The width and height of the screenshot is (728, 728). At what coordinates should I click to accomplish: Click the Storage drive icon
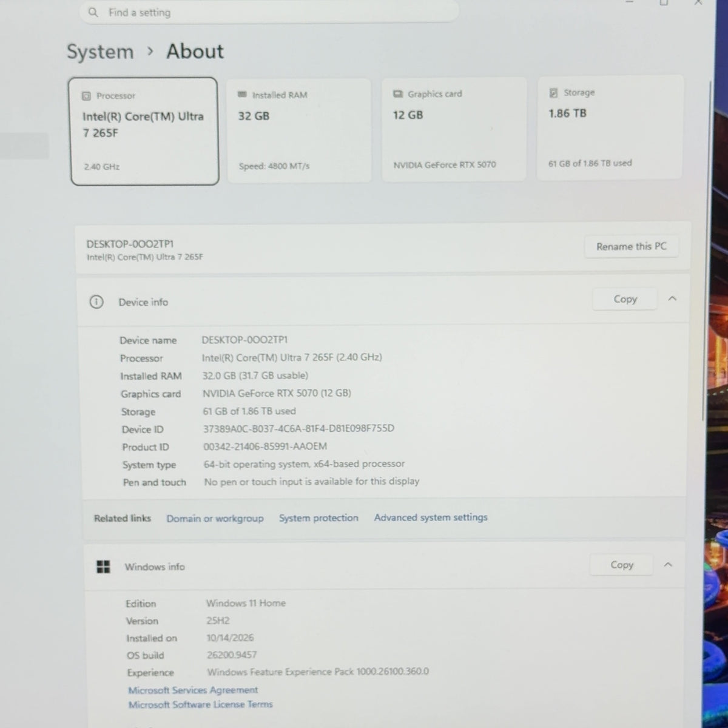(x=553, y=92)
